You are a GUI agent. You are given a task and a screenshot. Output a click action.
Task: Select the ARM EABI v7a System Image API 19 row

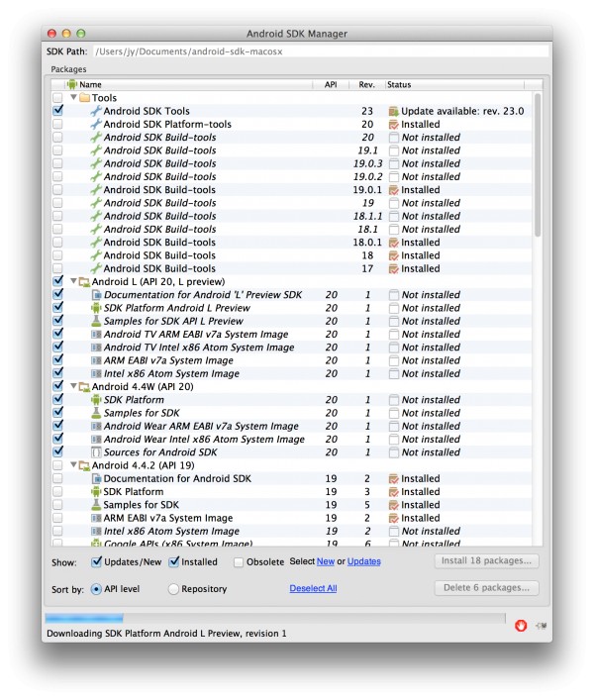point(292,518)
